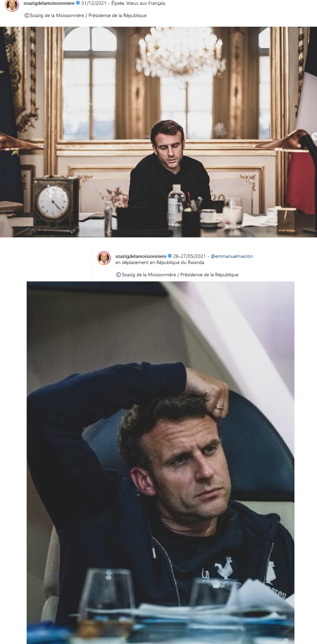
Task: Open soazigdelamoissonniere username on Élysée post
Action: pyautogui.click(x=49, y=3)
